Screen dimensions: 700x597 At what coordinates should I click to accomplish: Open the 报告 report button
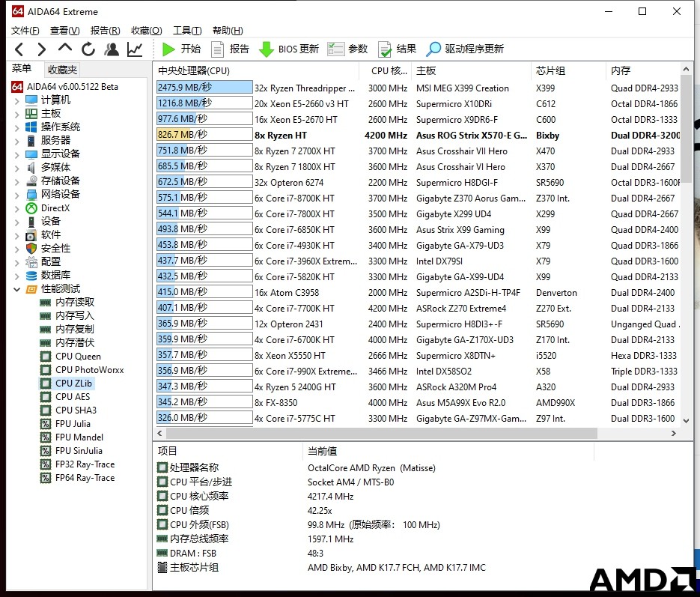(x=230, y=49)
